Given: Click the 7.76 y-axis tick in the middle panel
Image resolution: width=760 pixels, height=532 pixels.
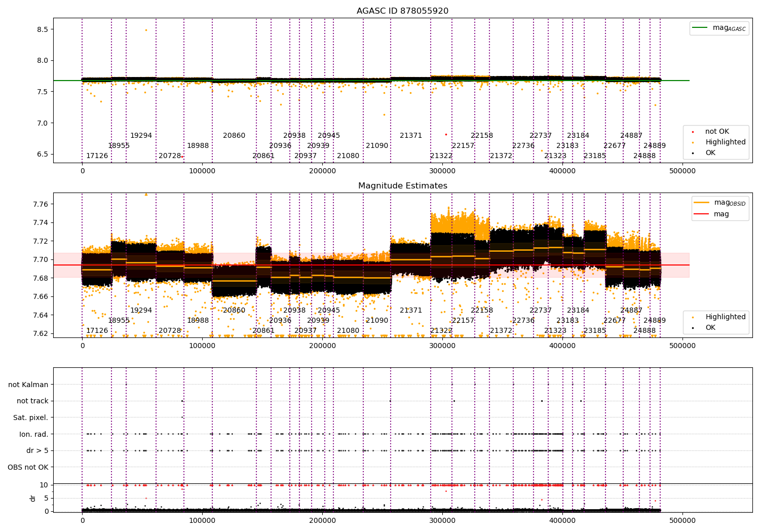Looking at the screenshot, I should [x=41, y=204].
